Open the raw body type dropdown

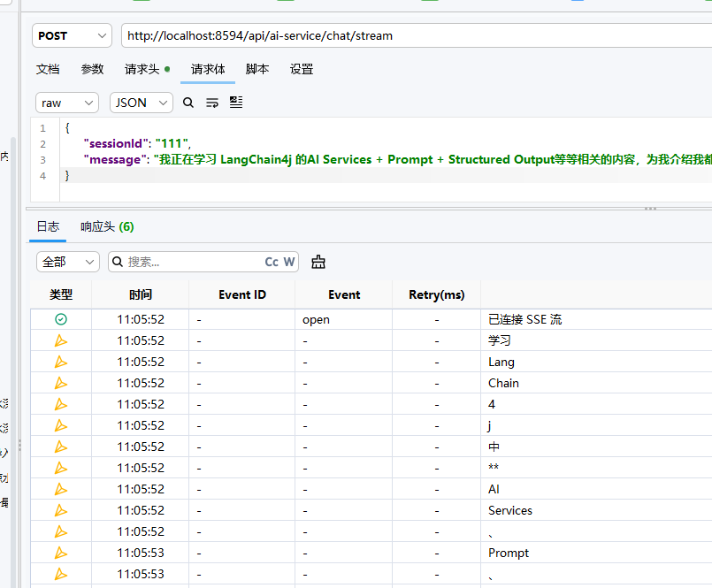[66, 103]
